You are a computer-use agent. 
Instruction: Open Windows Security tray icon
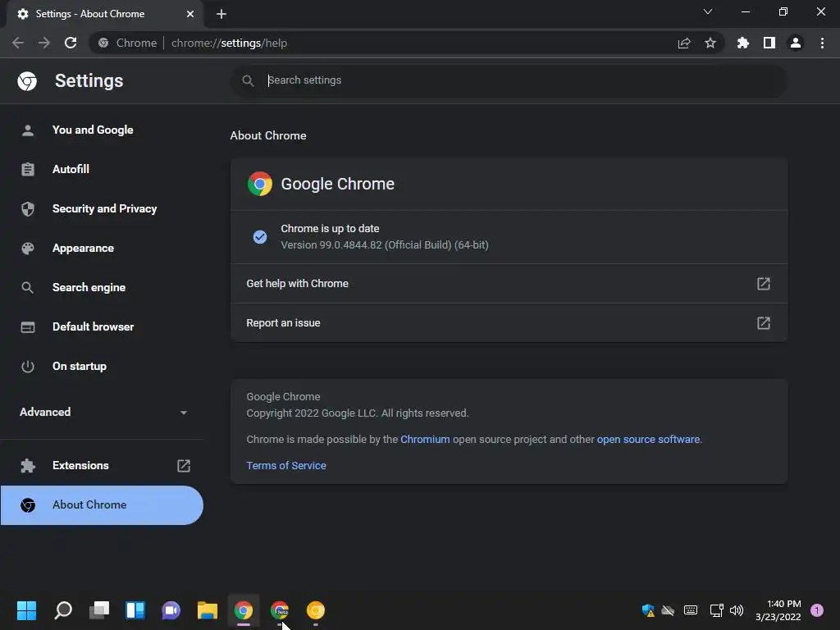tap(648, 610)
